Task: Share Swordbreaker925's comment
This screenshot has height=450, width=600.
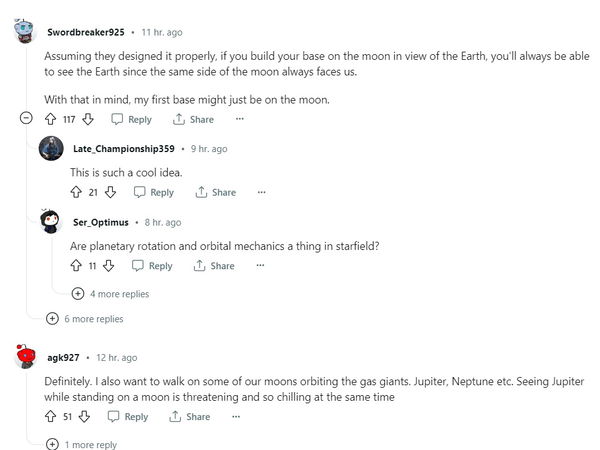Action: pyautogui.click(x=193, y=119)
